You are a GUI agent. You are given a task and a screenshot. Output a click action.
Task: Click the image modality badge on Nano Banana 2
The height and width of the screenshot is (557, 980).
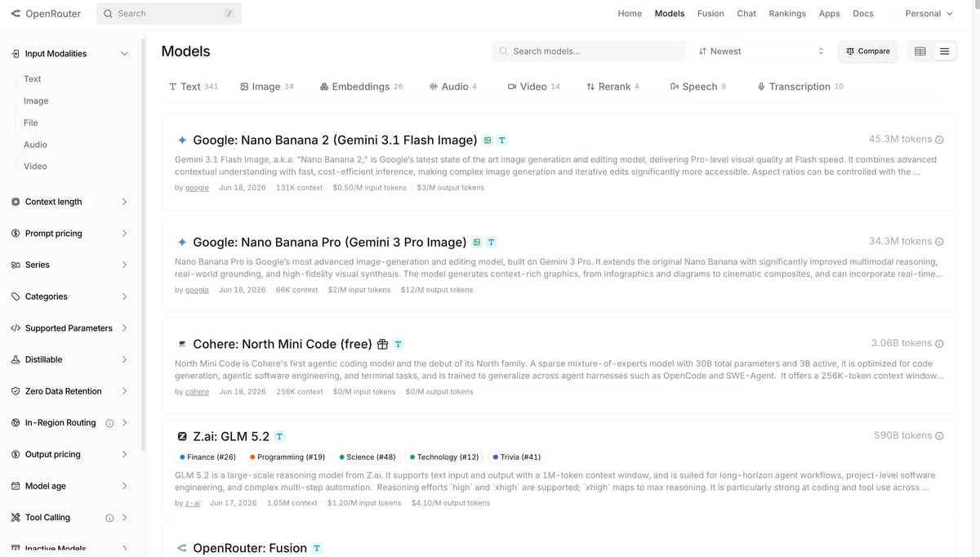[x=488, y=140]
